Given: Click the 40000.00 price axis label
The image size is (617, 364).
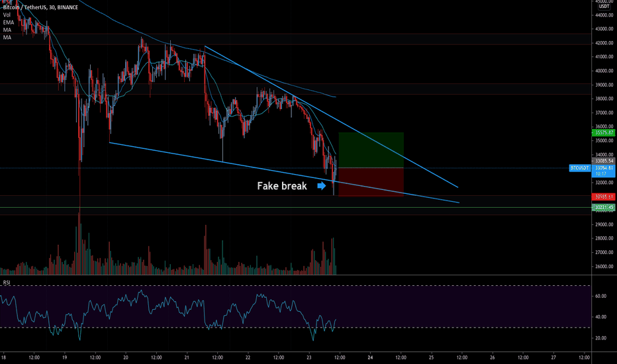Looking at the screenshot, I should [604, 71].
